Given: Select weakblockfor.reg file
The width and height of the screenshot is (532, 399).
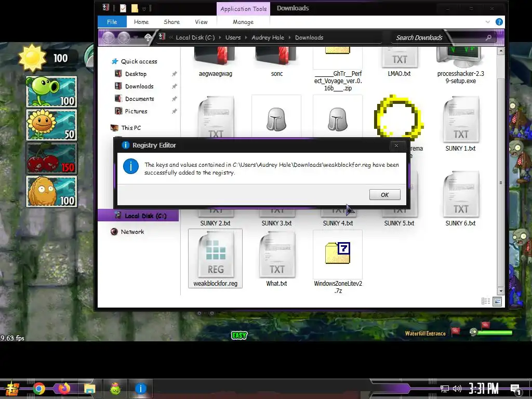Looking at the screenshot, I should point(216,259).
